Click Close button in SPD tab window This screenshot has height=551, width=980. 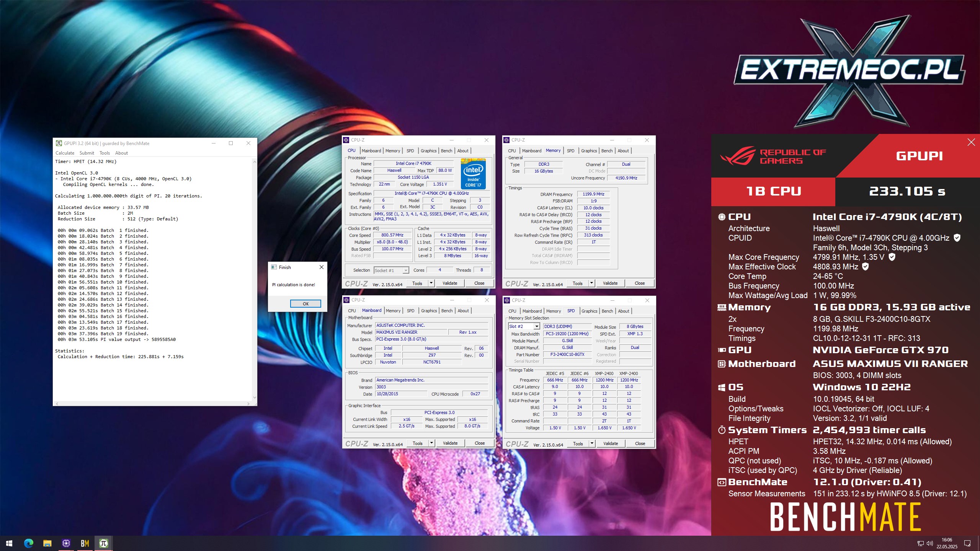(x=640, y=443)
